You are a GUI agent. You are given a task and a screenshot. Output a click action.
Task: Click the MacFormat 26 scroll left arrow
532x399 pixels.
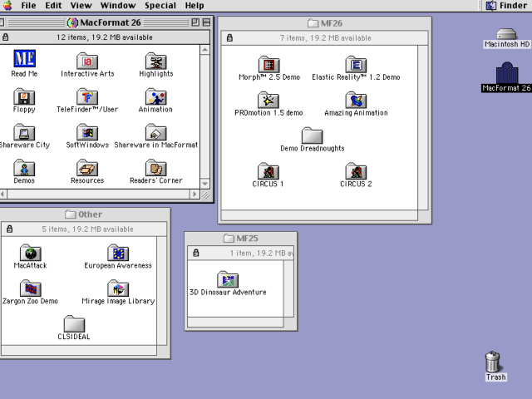click(x=2, y=195)
